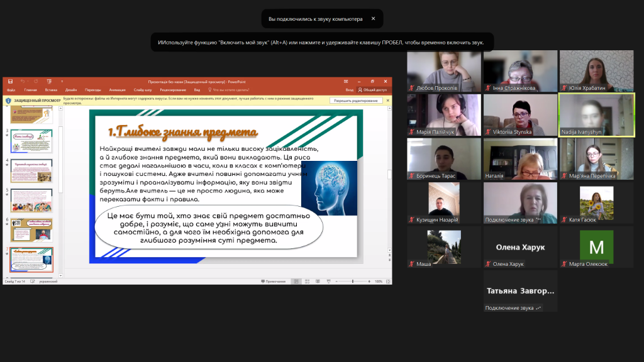Click the Save icon in PowerPoint title bar
Image resolution: width=644 pixels, height=362 pixels.
pos(10,82)
